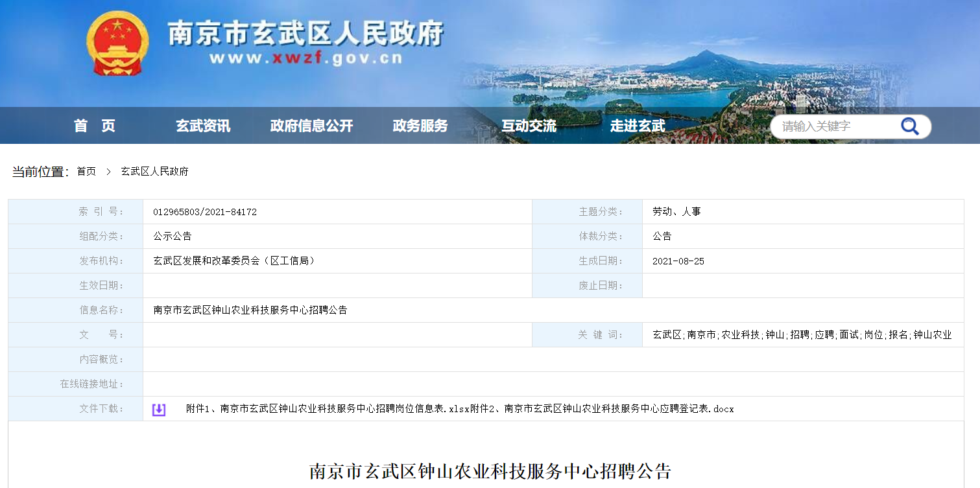The height and width of the screenshot is (488, 980).
Task: Click the national emblem logo
Action: (x=117, y=44)
